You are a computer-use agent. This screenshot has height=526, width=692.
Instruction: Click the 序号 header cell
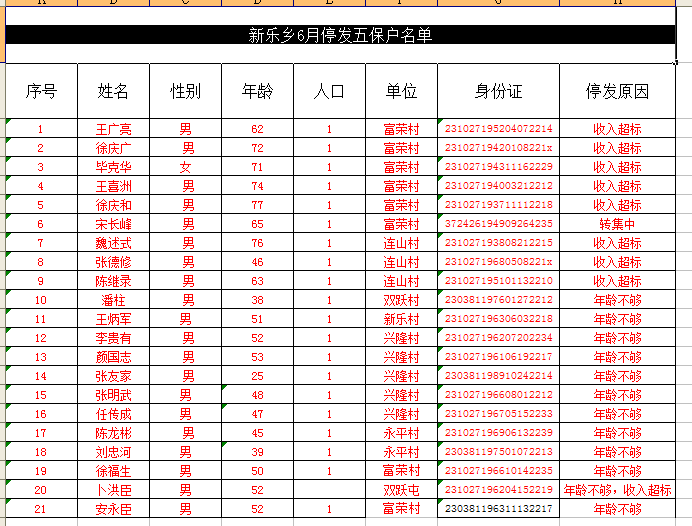click(41, 91)
